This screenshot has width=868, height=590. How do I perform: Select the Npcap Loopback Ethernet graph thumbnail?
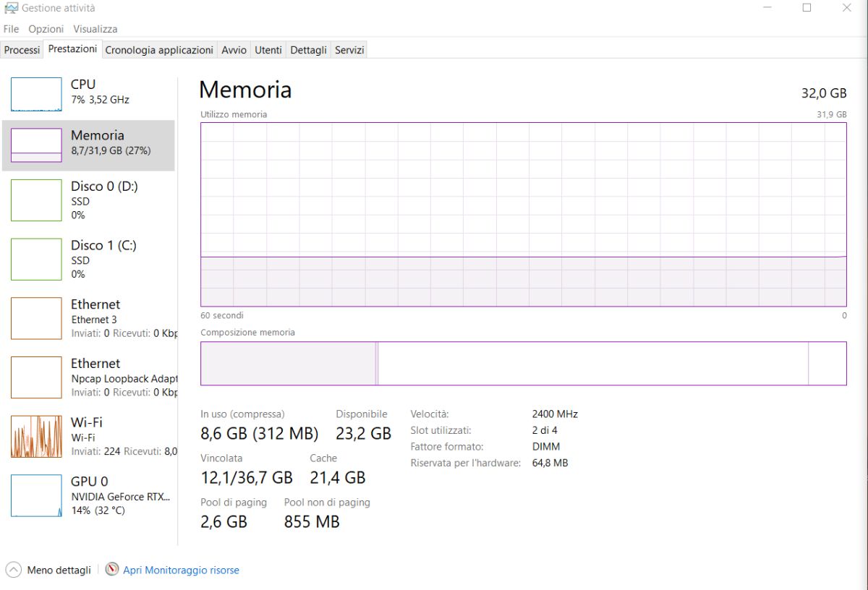[x=36, y=377]
